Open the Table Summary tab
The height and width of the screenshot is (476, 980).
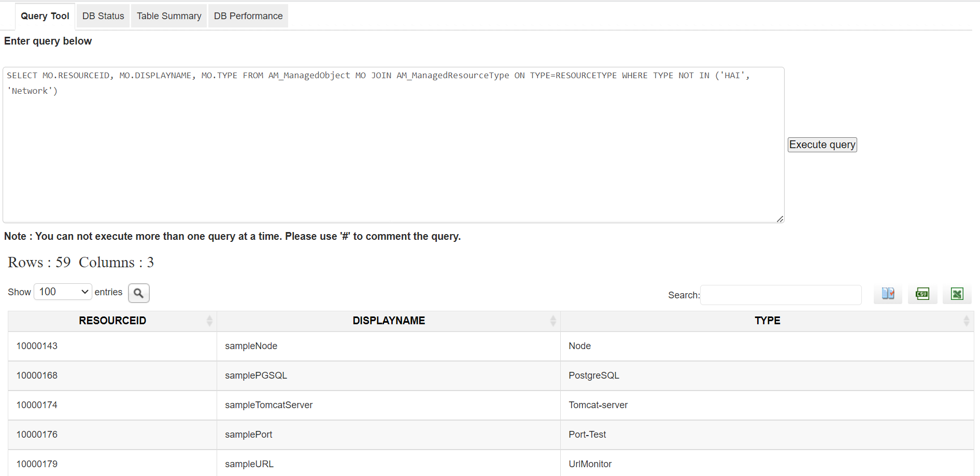pos(169,16)
